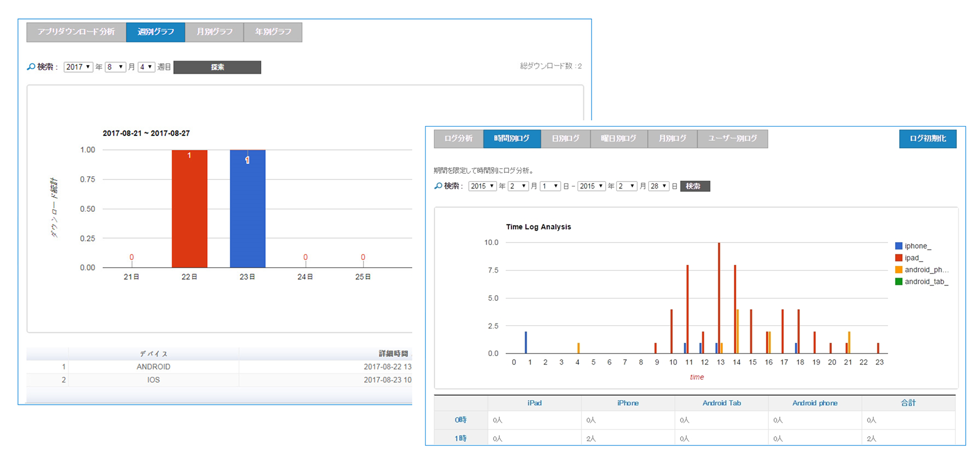
Task: Switch to the 月別グラフ tab
Action: pos(214,32)
